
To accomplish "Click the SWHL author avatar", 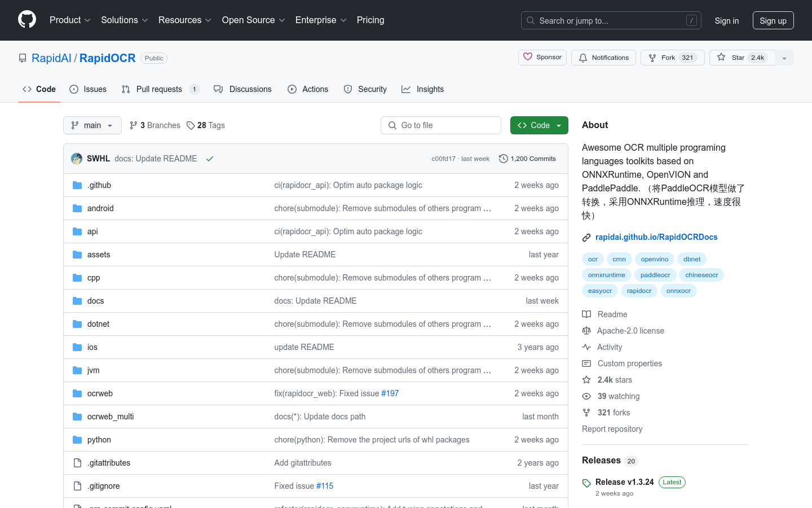I will tap(77, 159).
